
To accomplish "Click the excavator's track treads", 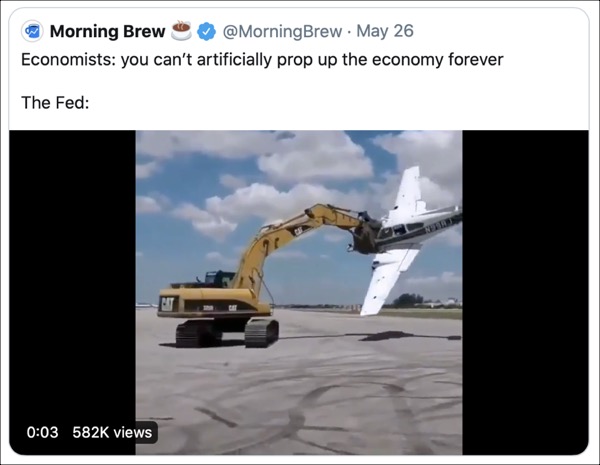I will (x=227, y=333).
